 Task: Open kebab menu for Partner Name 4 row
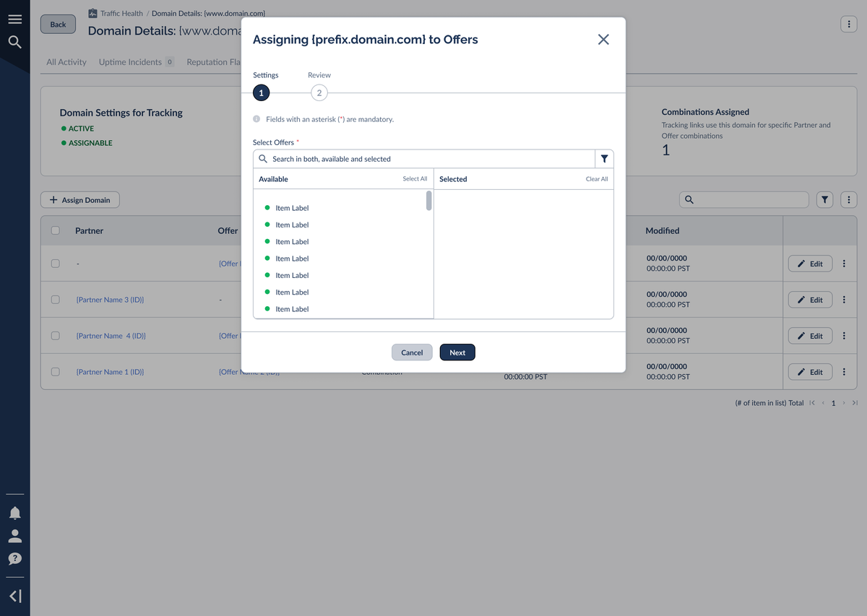(x=844, y=336)
